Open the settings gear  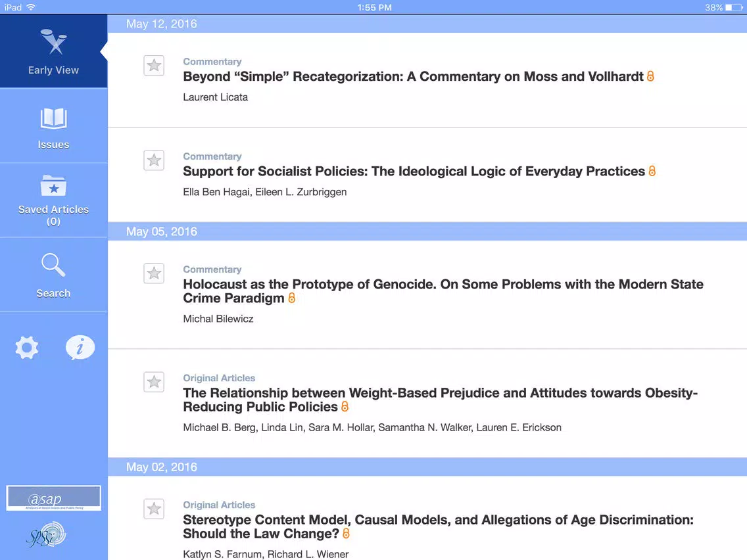coord(27,348)
